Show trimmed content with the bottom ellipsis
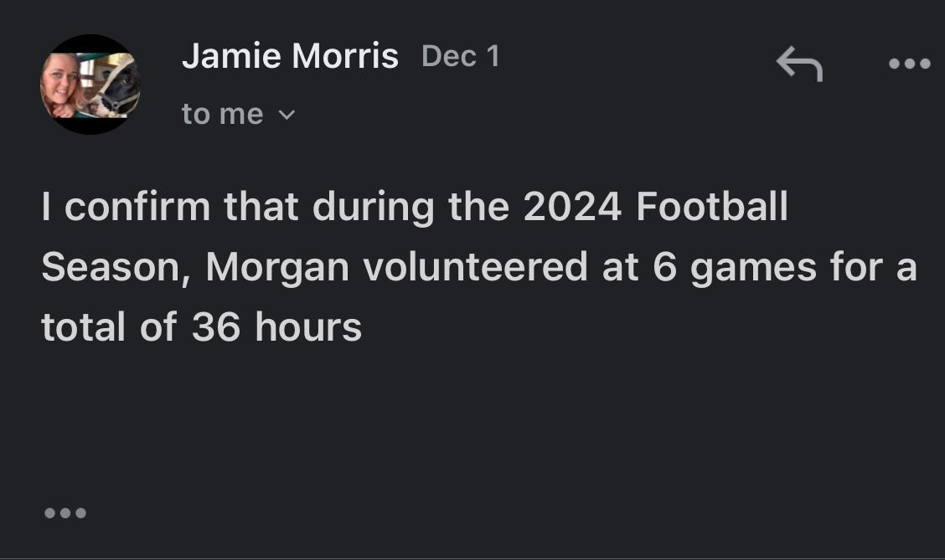This screenshot has height=560, width=945. click(65, 512)
